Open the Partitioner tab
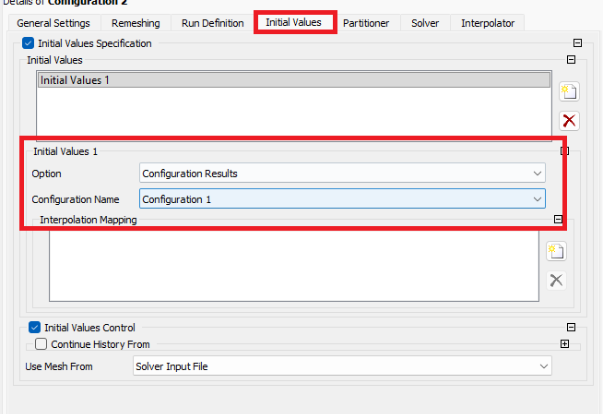Viewport: 603px width, 414px height. 367,22
